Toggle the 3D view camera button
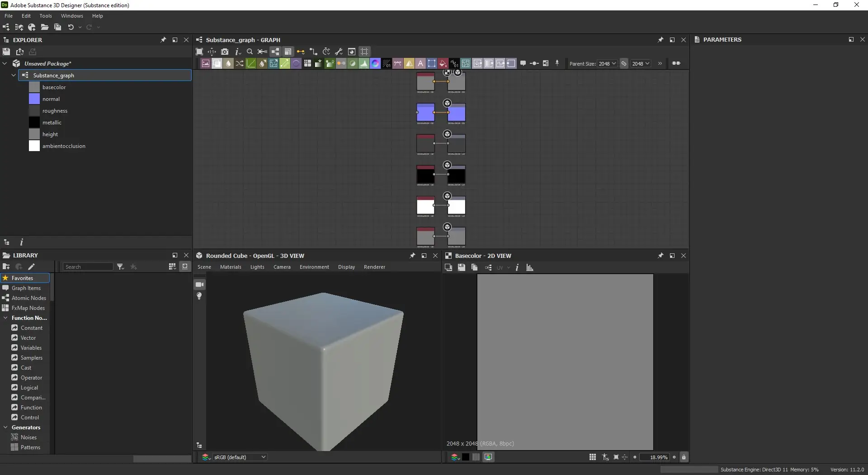 [x=199, y=285]
